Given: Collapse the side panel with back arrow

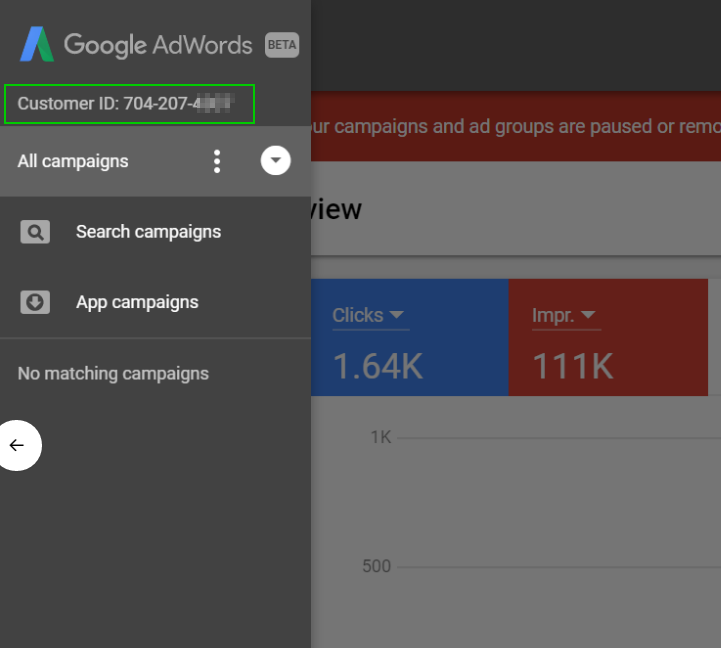Looking at the screenshot, I should pyautogui.click(x=17, y=445).
